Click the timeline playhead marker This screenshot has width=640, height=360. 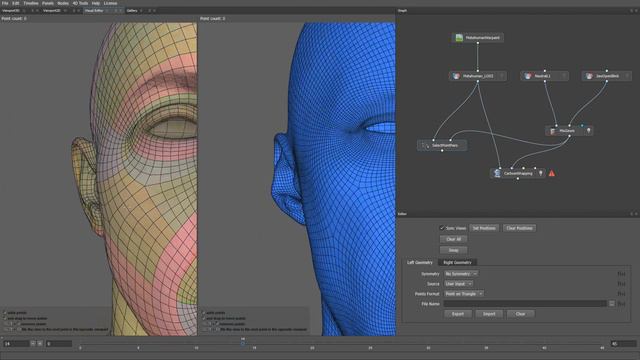243,342
